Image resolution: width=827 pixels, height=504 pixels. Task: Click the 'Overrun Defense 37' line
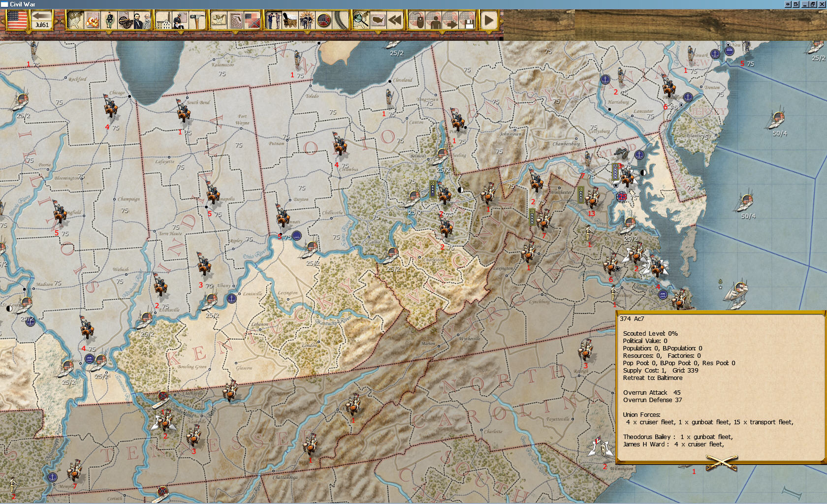click(653, 400)
